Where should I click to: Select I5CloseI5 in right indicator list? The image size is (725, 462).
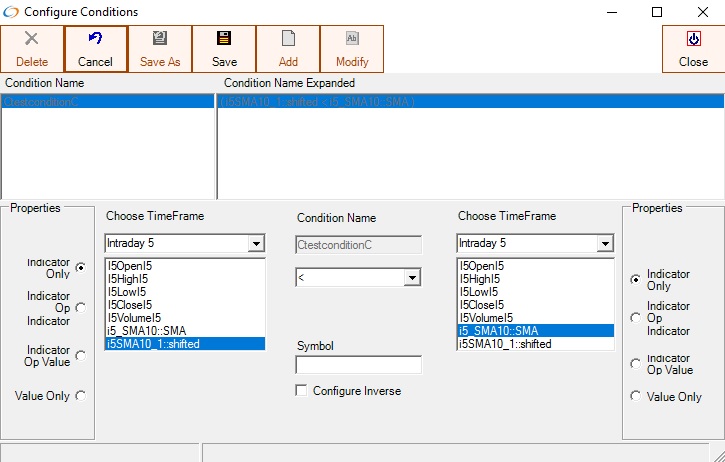482,305
